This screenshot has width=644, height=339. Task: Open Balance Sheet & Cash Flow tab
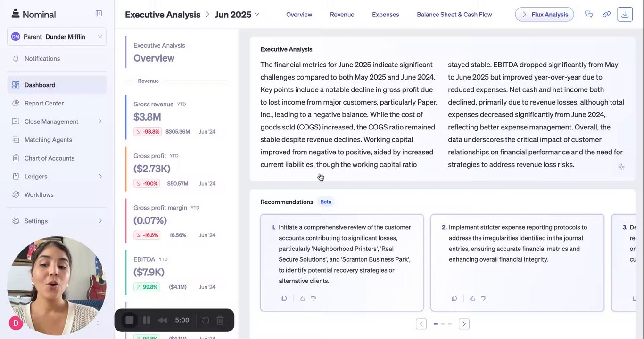coord(454,15)
